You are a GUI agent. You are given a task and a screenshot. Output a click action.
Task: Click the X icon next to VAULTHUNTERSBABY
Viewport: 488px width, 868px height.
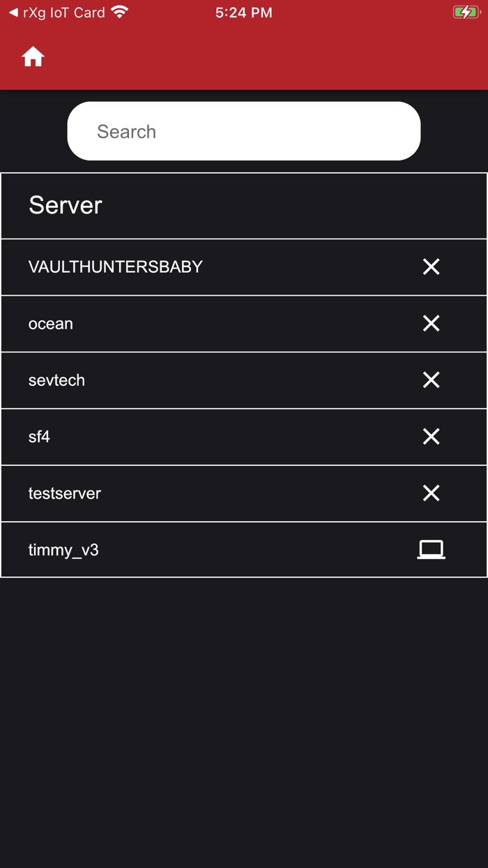coord(431,267)
